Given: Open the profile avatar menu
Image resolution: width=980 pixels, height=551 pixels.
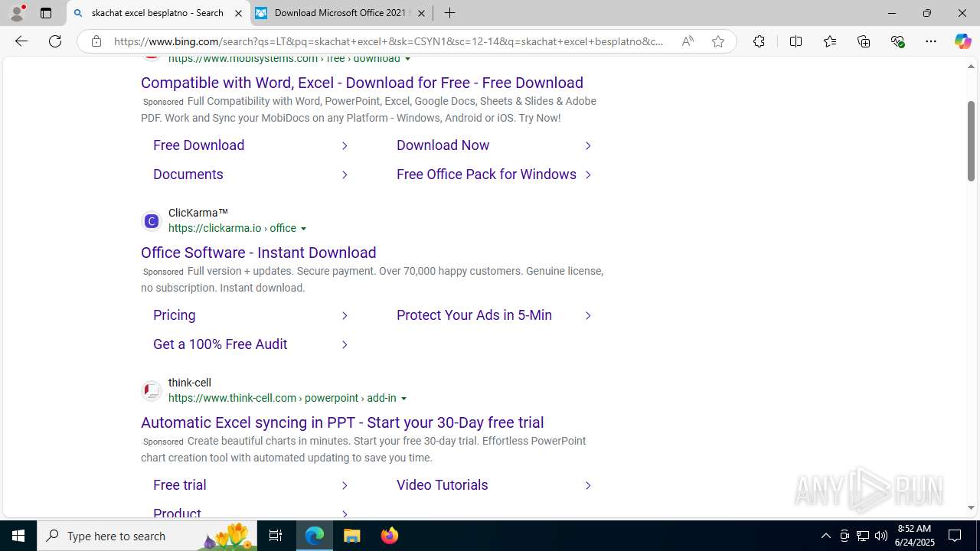Looking at the screenshot, I should (17, 13).
